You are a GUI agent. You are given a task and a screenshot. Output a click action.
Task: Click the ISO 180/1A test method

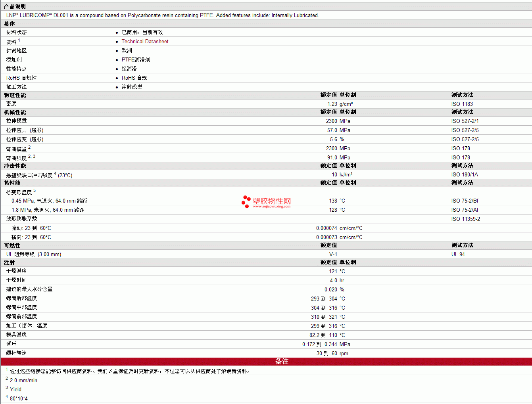coord(465,174)
